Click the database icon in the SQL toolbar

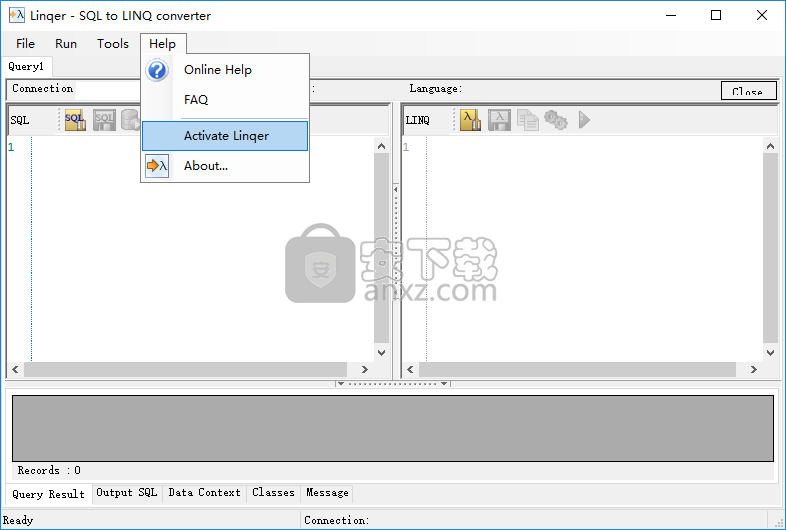[x=130, y=120]
